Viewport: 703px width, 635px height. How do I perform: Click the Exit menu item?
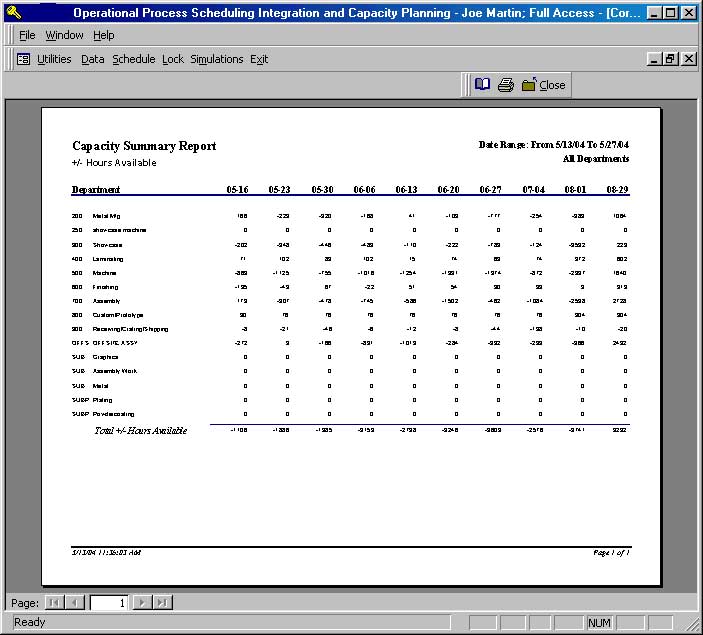click(259, 59)
